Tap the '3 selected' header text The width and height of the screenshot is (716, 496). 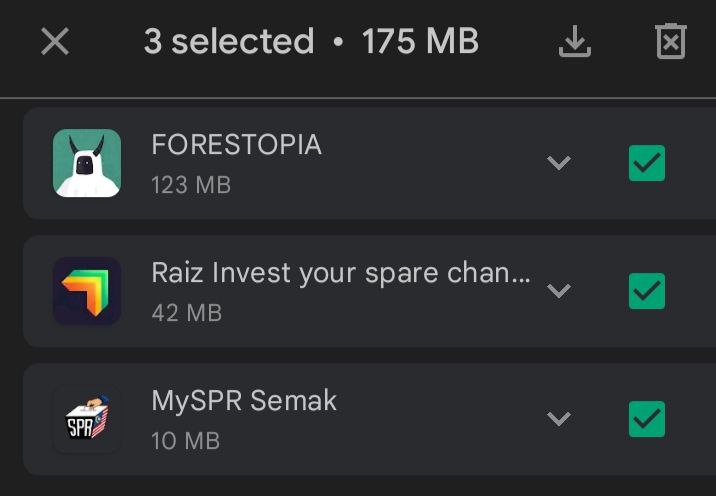[228, 42]
